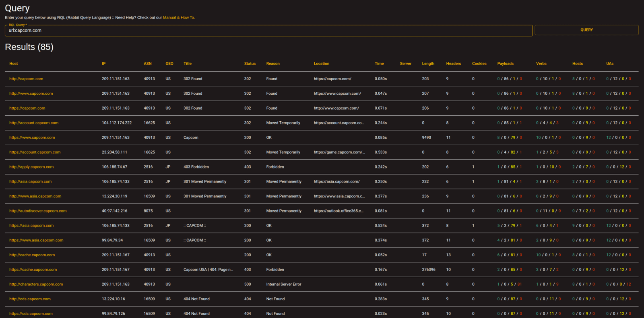Open the Manual & How To link

click(x=179, y=17)
